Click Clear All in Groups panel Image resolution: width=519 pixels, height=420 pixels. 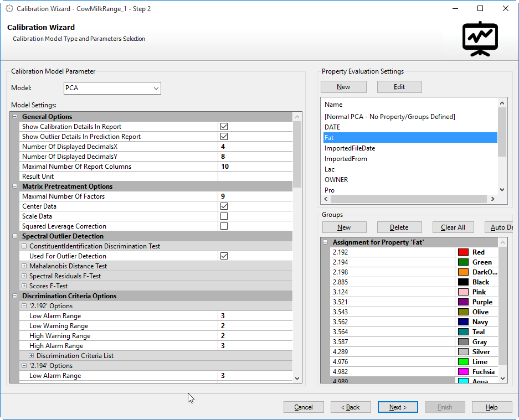coord(453,227)
